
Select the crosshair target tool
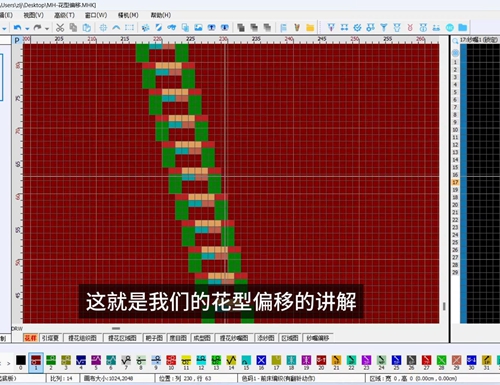point(103,28)
